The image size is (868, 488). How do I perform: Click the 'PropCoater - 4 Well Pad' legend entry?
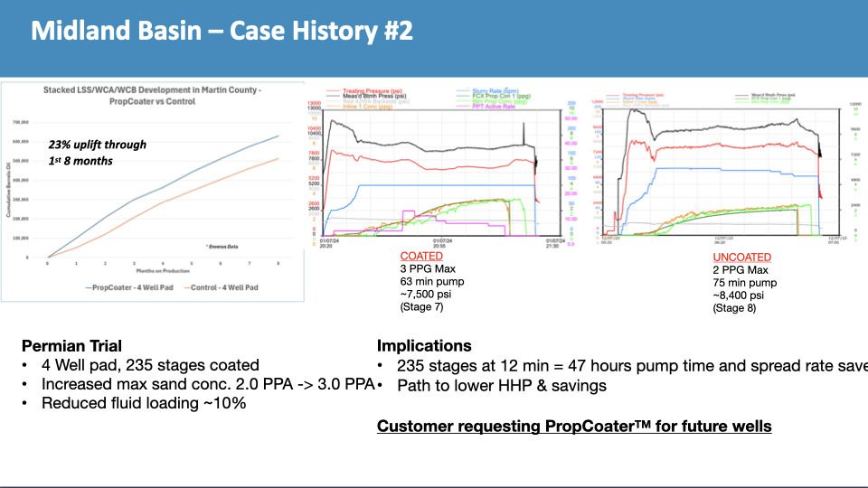[129, 287]
